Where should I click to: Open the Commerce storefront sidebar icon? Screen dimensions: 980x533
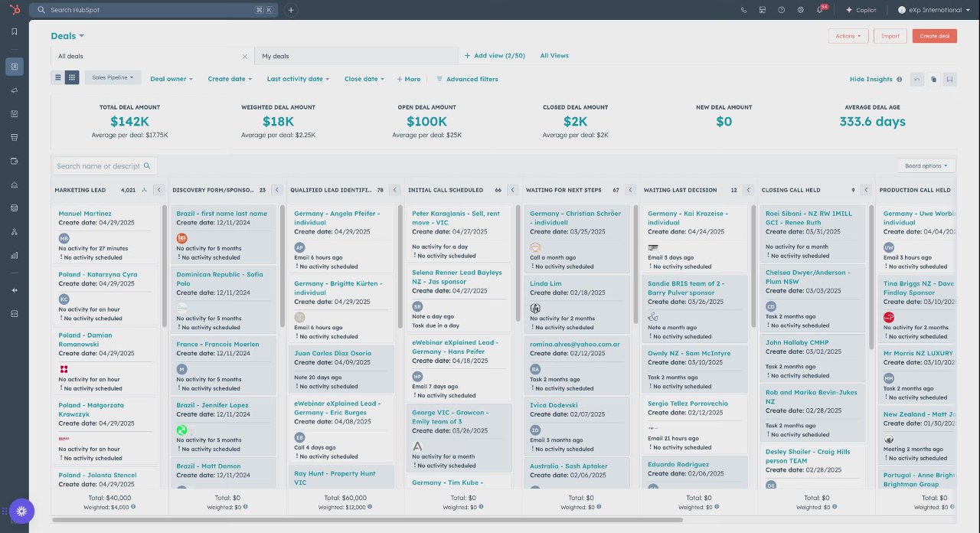(14, 137)
